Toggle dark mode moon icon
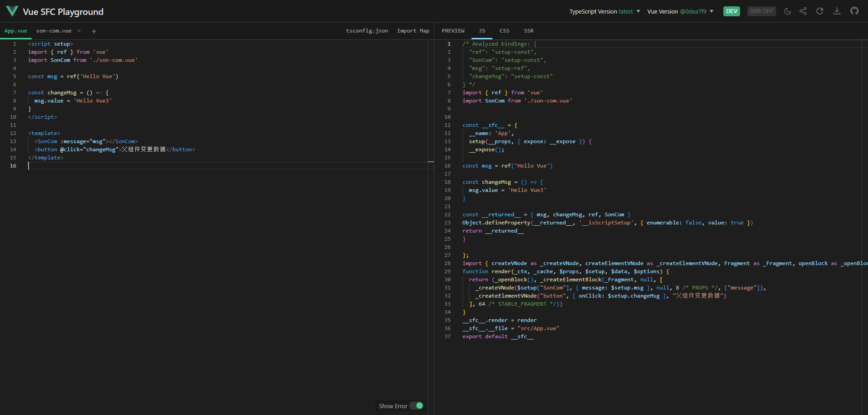Viewport: 868px width, 415px height. [x=787, y=11]
